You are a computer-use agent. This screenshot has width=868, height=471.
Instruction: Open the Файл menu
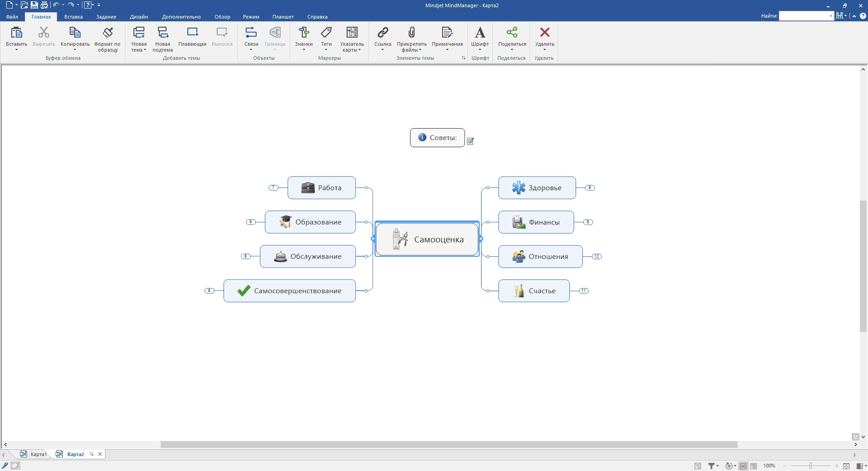pyautogui.click(x=12, y=17)
